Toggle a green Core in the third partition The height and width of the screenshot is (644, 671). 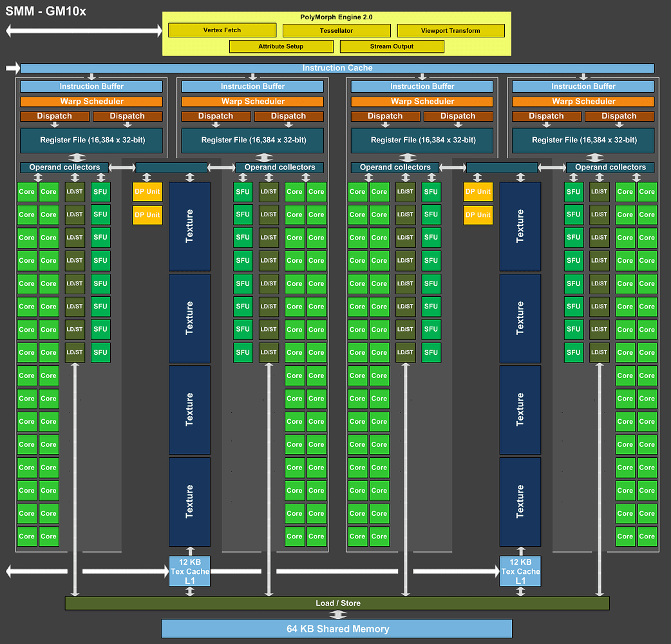[x=357, y=191]
